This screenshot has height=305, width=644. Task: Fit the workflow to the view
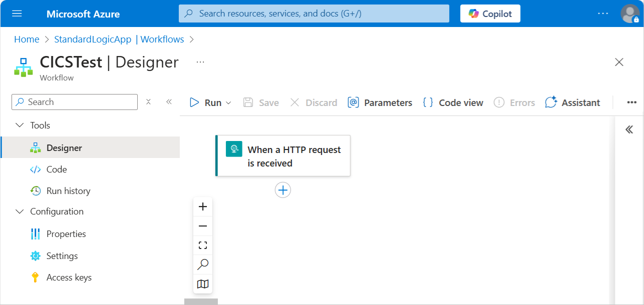[x=202, y=245]
